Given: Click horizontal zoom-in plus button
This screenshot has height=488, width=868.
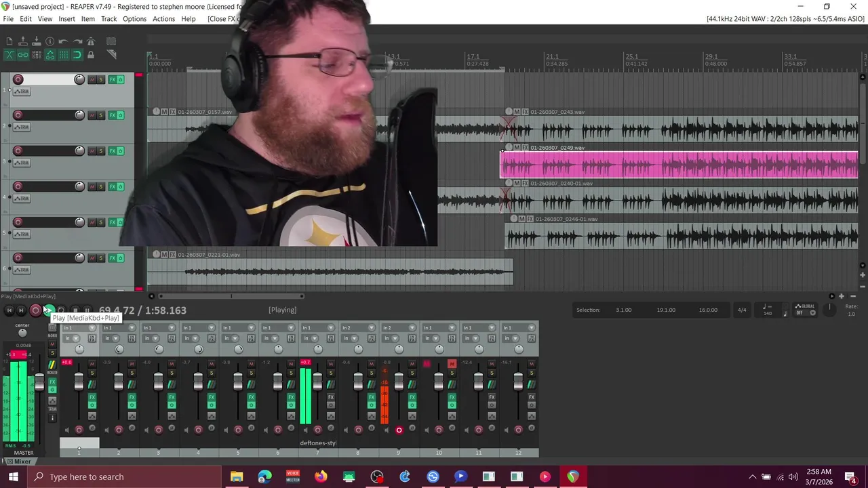Looking at the screenshot, I should (x=842, y=296).
